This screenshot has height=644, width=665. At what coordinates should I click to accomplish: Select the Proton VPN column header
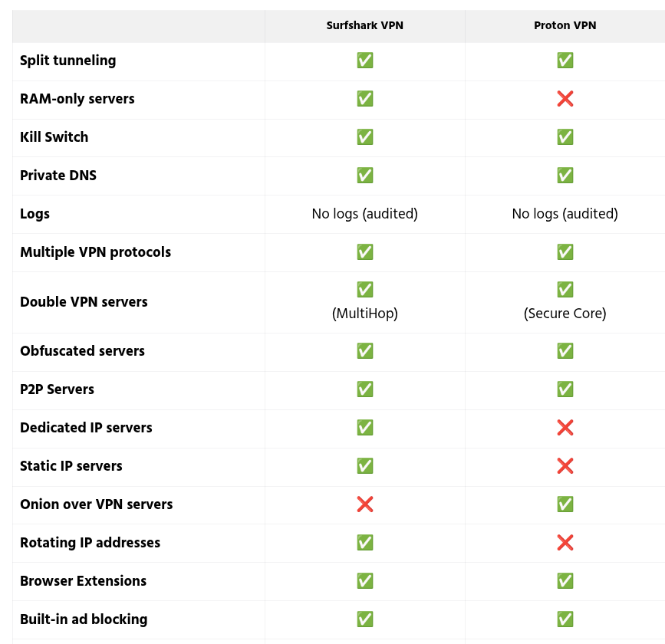pyautogui.click(x=565, y=25)
